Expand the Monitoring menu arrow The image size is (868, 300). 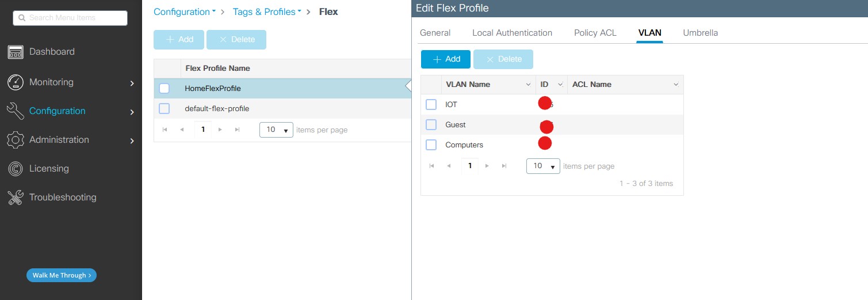(x=132, y=83)
